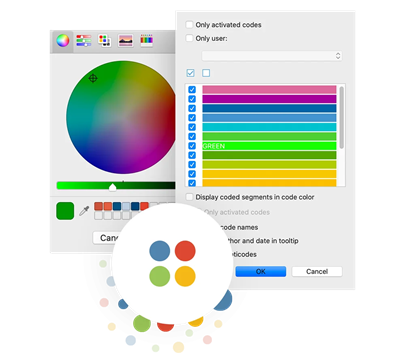Select the pencils picker tab
The width and height of the screenshot is (405, 364).
[146, 41]
